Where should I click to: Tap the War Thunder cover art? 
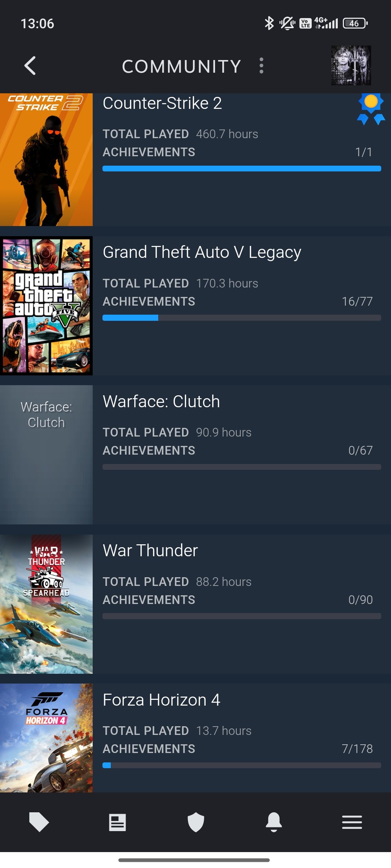point(46,604)
